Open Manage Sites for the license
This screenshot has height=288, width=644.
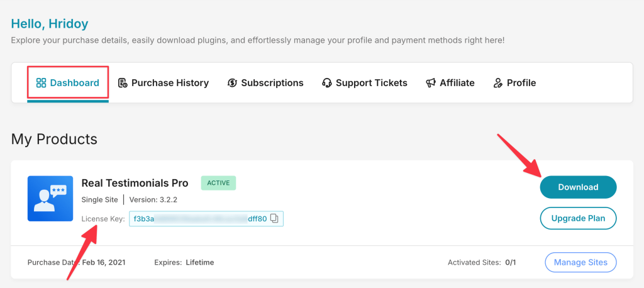tap(580, 262)
